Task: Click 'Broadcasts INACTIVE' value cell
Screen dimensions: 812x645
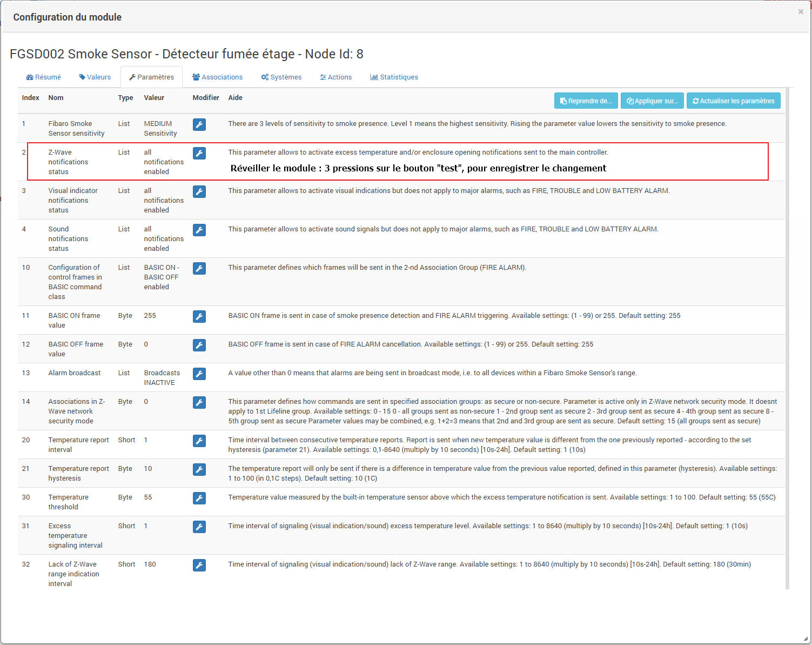Action: (x=162, y=378)
